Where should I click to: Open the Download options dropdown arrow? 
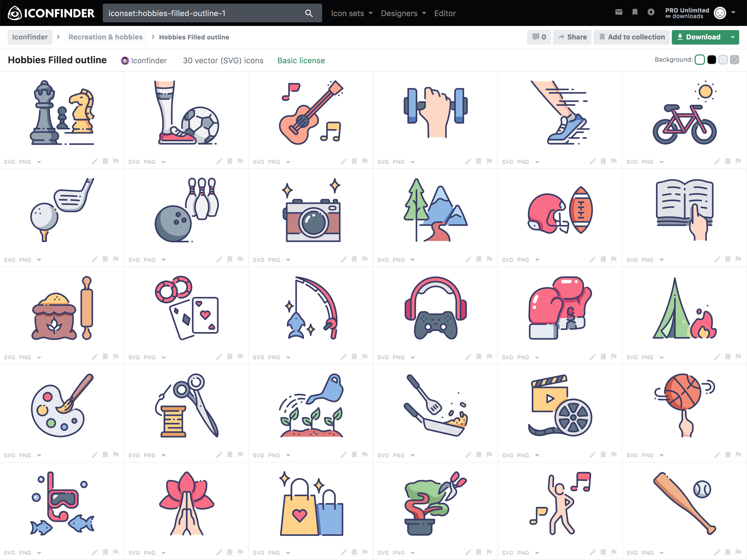point(732,37)
